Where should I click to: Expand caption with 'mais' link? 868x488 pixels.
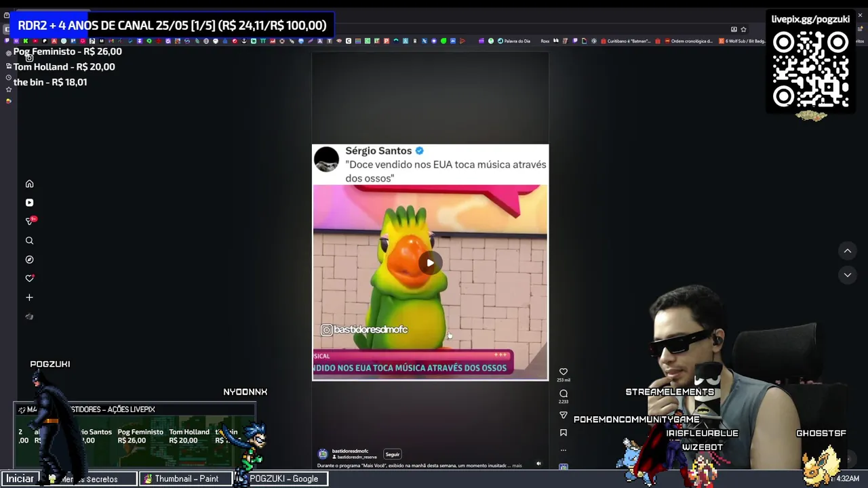[x=517, y=466]
